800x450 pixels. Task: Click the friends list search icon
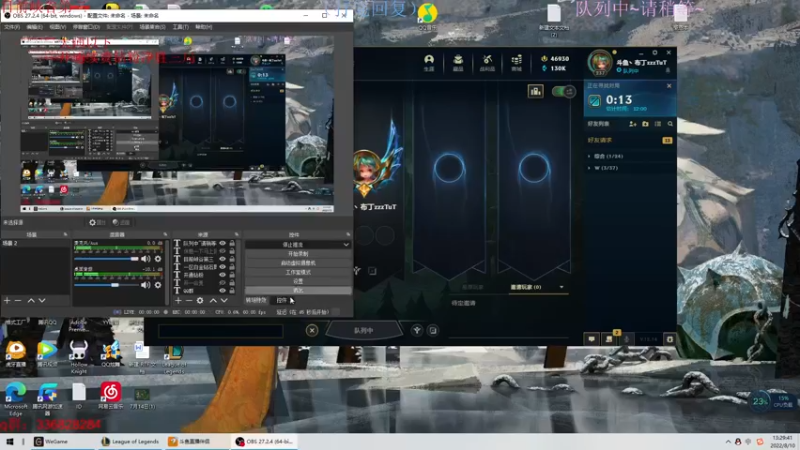coord(670,124)
